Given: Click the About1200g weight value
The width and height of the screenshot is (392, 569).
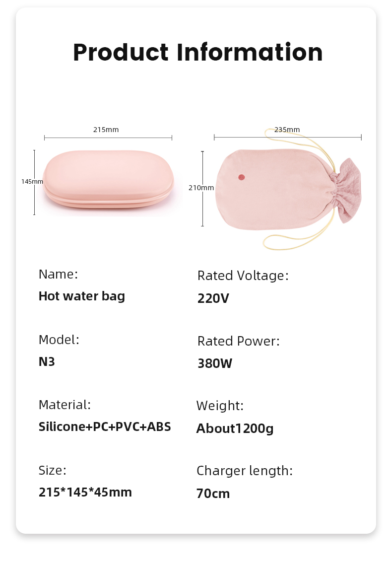Looking at the screenshot, I should [235, 429].
